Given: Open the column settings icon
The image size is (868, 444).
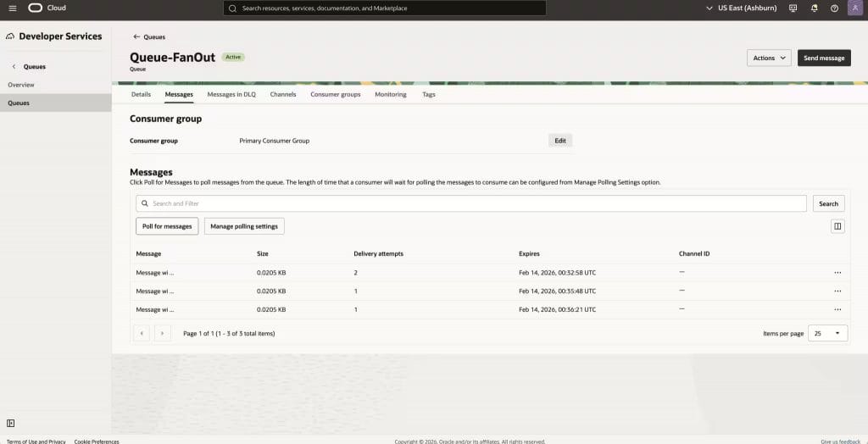Looking at the screenshot, I should point(837,226).
